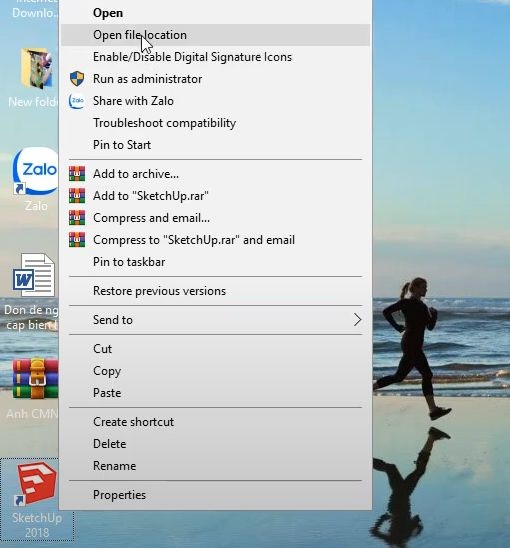Choose Copy from the context menu
This screenshot has height=548, width=510.
click(215, 371)
